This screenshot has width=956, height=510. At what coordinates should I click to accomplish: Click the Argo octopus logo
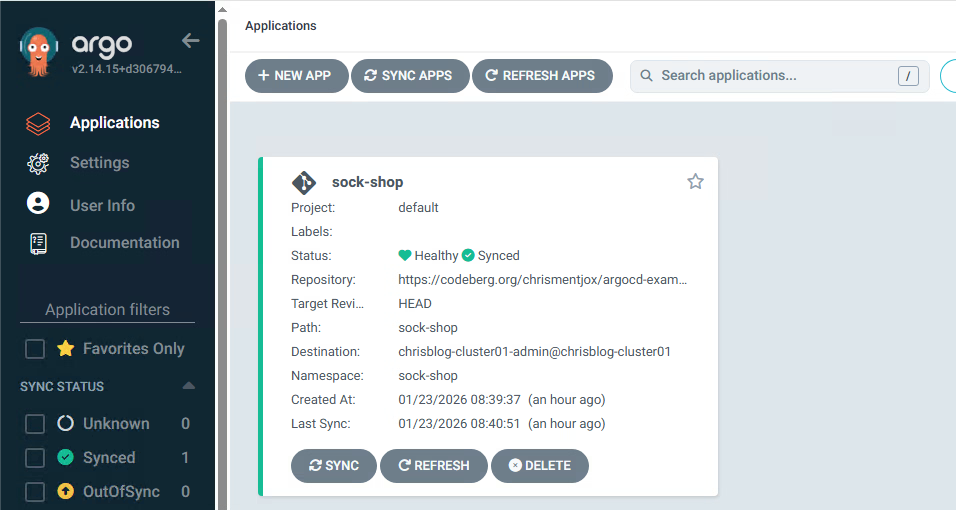pyautogui.click(x=38, y=52)
